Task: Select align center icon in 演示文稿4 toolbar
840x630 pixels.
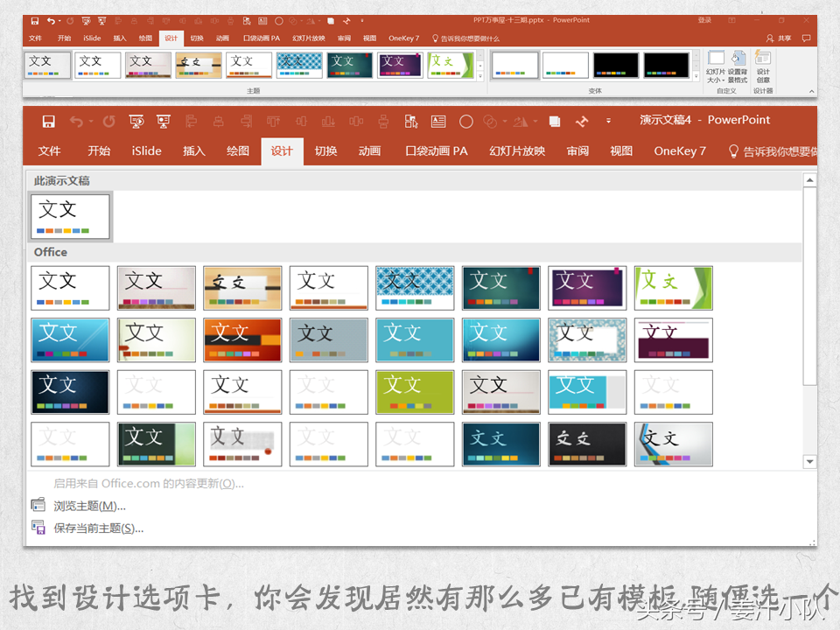Action: pos(219,122)
